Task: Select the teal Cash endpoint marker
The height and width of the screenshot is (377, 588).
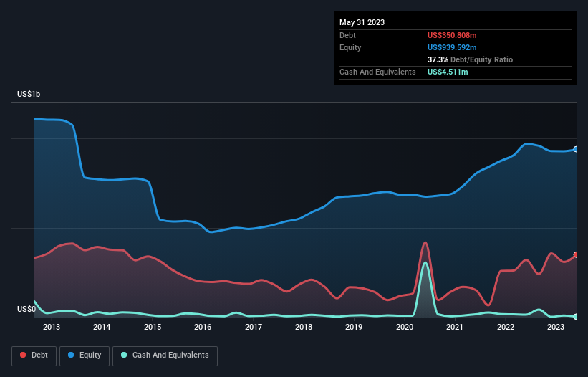Action: pos(576,317)
